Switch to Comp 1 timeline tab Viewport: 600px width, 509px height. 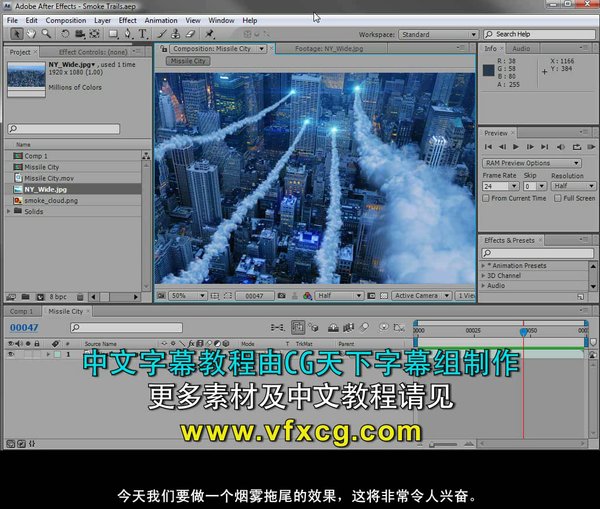(x=21, y=312)
